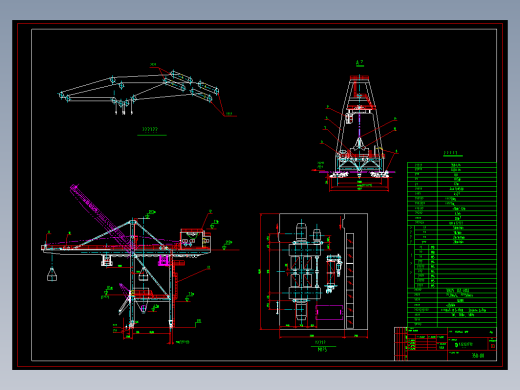The width and height of the screenshot is (520, 390).
Task: Click the magenta rectangle in the machinery plan
Action: coord(329,312)
